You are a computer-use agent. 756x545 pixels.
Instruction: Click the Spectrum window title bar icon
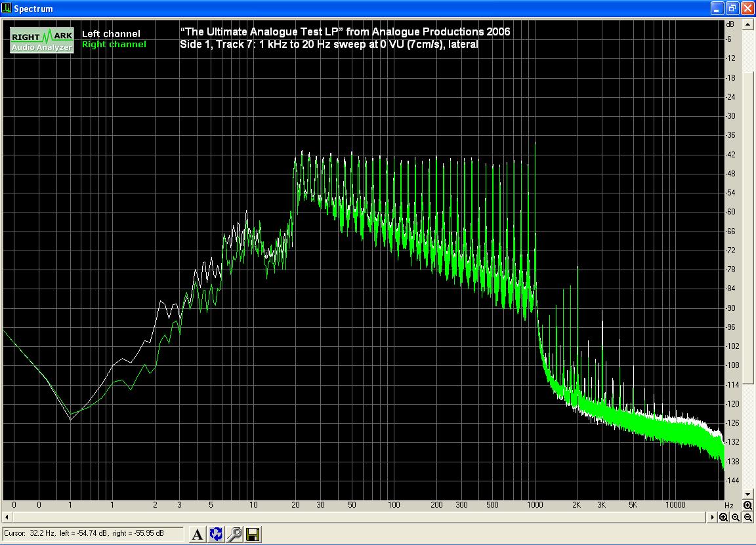coord(7,8)
